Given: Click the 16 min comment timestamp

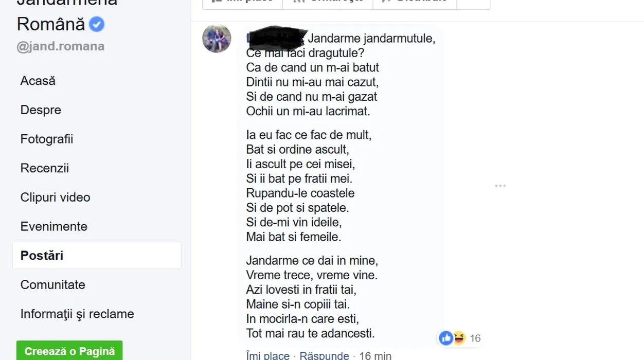Looking at the screenshot, I should coord(375,355).
